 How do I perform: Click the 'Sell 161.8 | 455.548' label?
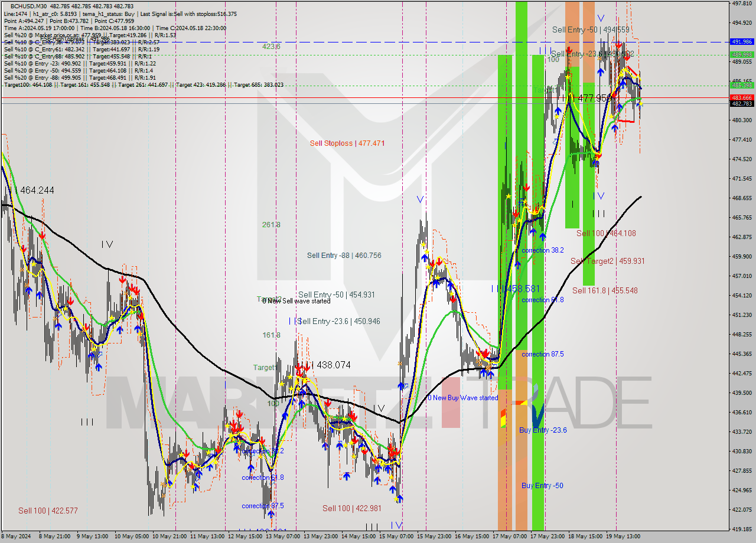[x=605, y=290]
